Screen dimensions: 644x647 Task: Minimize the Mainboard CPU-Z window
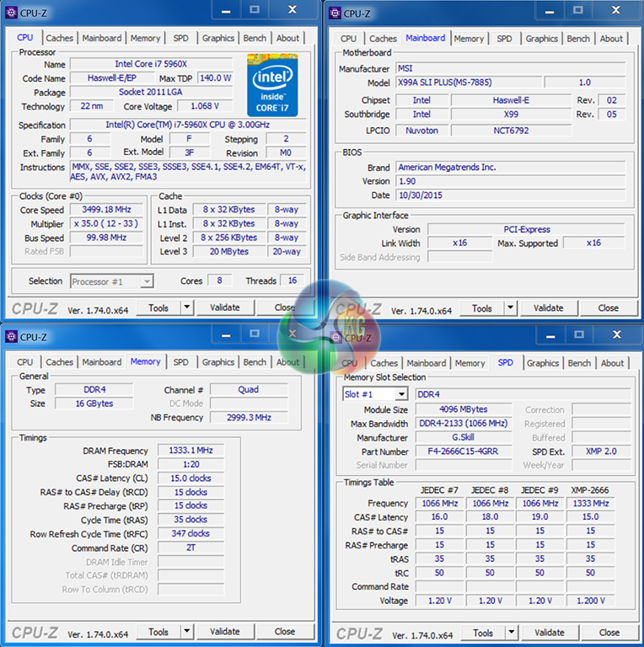pos(550,11)
